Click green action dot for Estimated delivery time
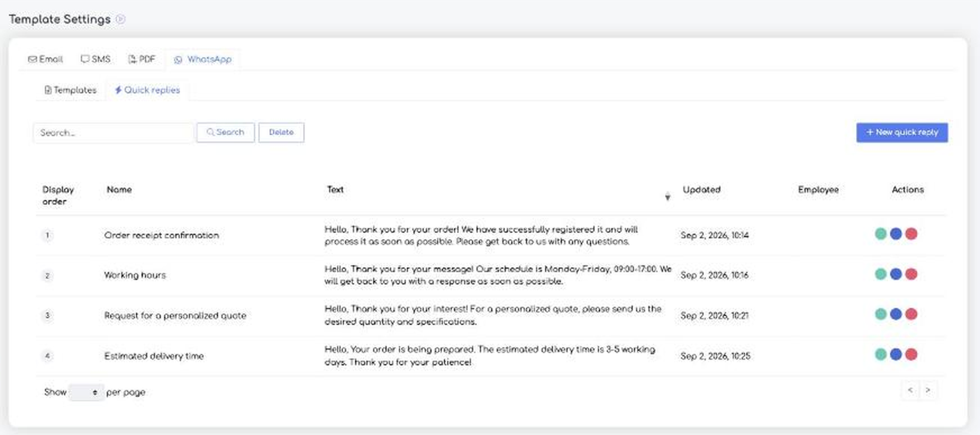Viewport: 980px width, 435px height. [881, 355]
